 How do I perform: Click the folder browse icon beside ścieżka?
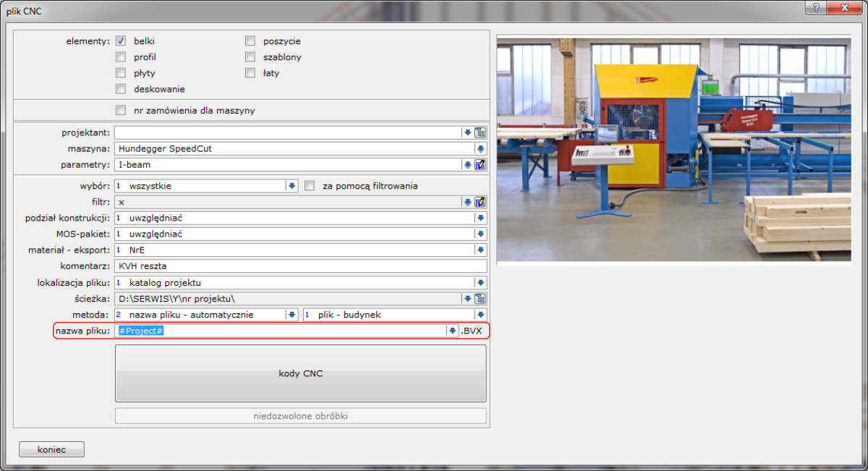[x=480, y=298]
